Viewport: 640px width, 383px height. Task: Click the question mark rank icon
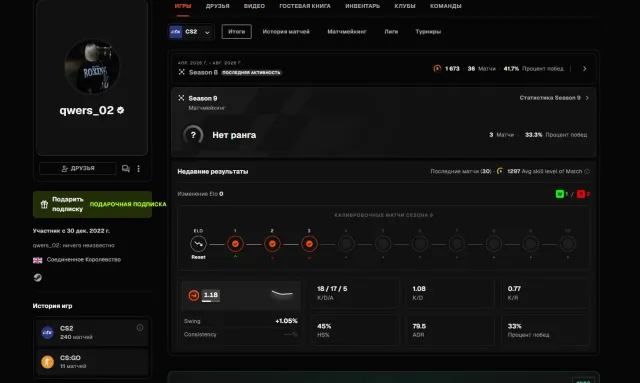tap(193, 135)
